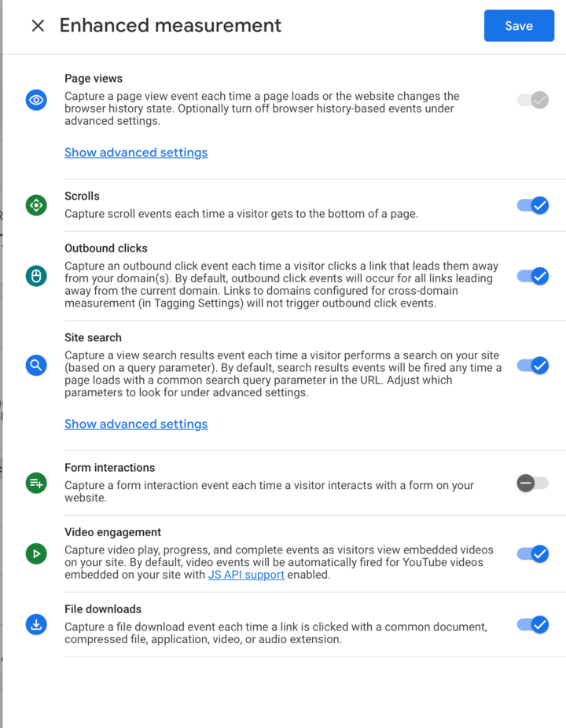The image size is (566, 728).
Task: Click the Site search magnifier icon
Action: pos(36,366)
